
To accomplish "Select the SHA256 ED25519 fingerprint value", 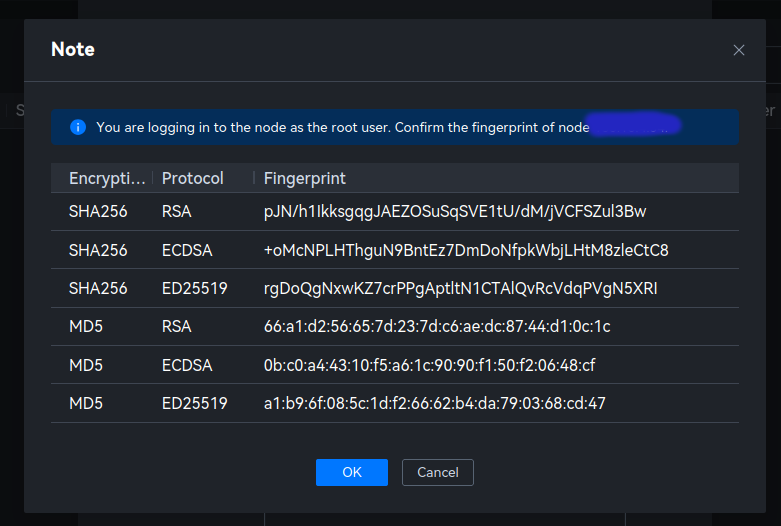I will coord(460,288).
